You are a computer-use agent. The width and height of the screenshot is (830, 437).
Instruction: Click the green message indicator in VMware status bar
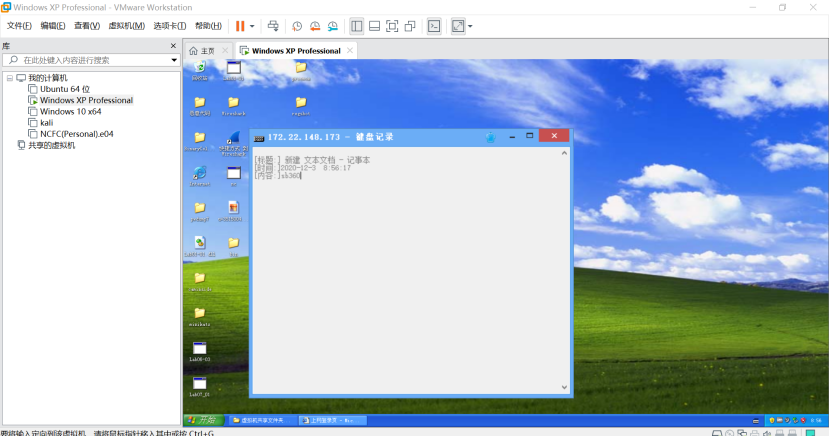click(x=810, y=433)
